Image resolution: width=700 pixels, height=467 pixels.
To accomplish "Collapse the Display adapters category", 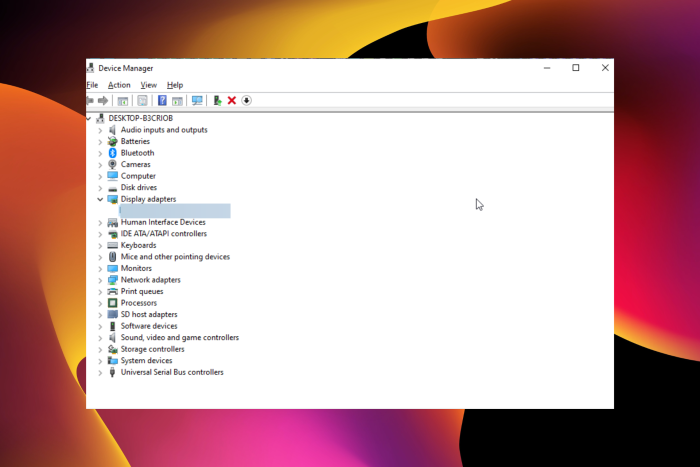I will pyautogui.click(x=100, y=199).
